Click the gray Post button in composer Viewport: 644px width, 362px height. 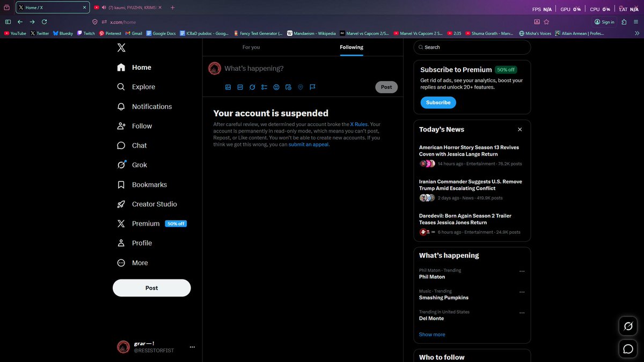pyautogui.click(x=386, y=87)
